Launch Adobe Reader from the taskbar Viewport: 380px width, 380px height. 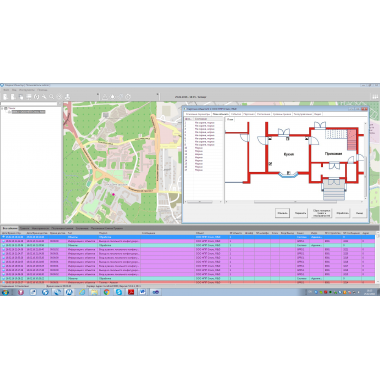click(x=131, y=292)
